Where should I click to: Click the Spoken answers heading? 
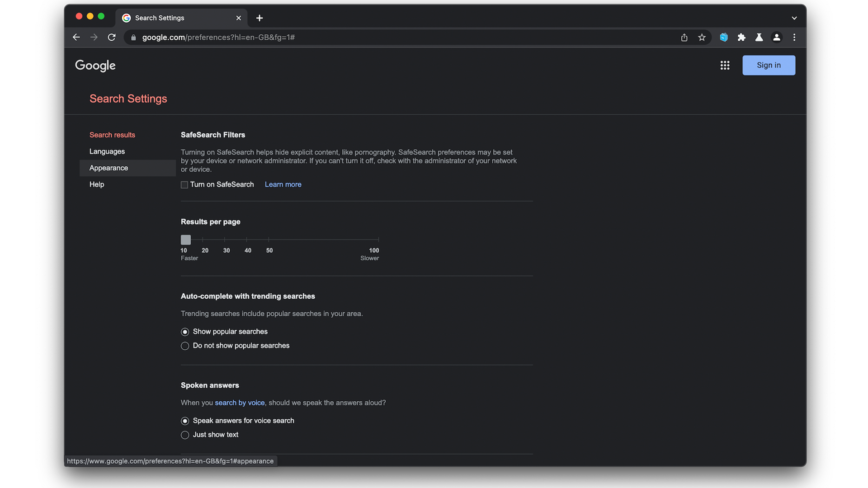pyautogui.click(x=210, y=385)
